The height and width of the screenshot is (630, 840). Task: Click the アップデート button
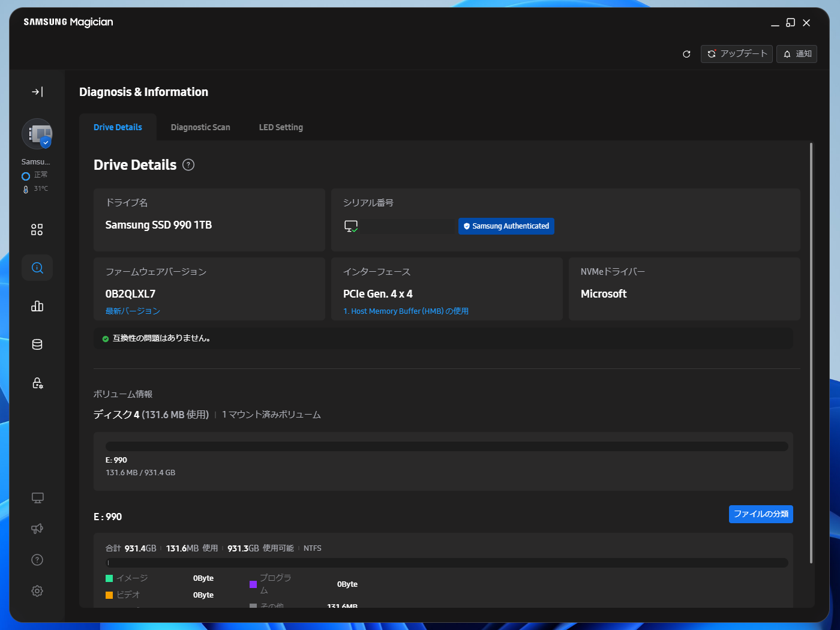(737, 54)
